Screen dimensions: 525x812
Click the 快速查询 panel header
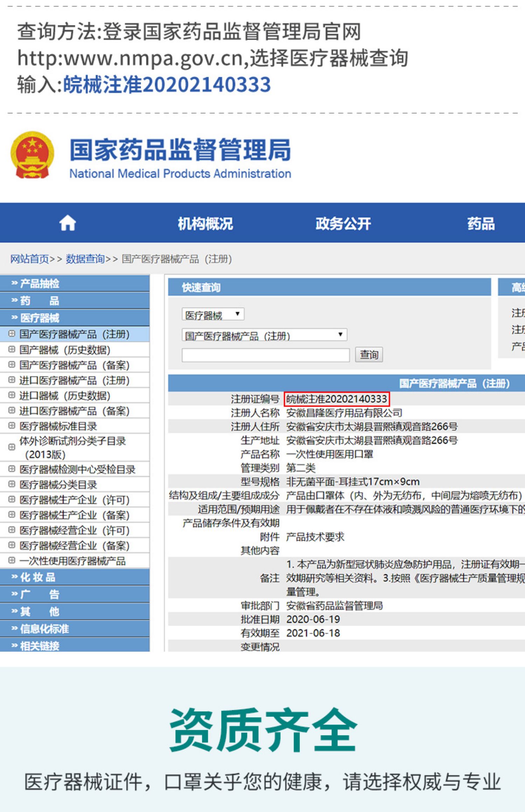329,287
